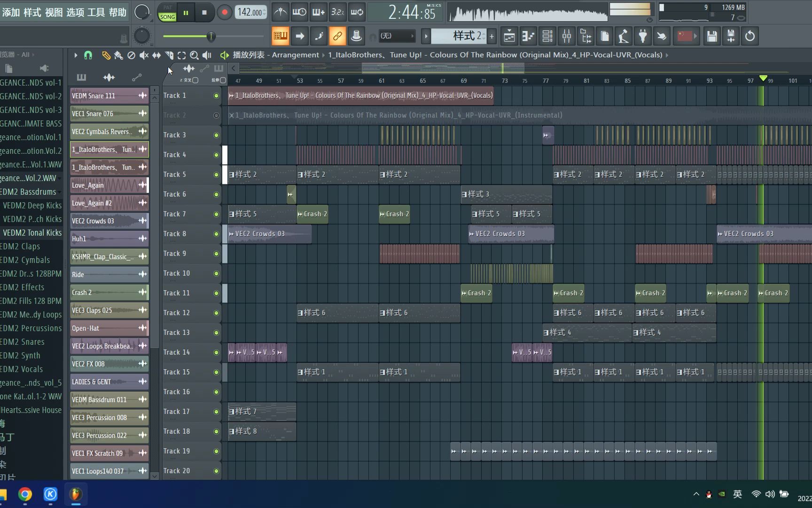Select VEDM Snare 111 in the clip picker

109,96
